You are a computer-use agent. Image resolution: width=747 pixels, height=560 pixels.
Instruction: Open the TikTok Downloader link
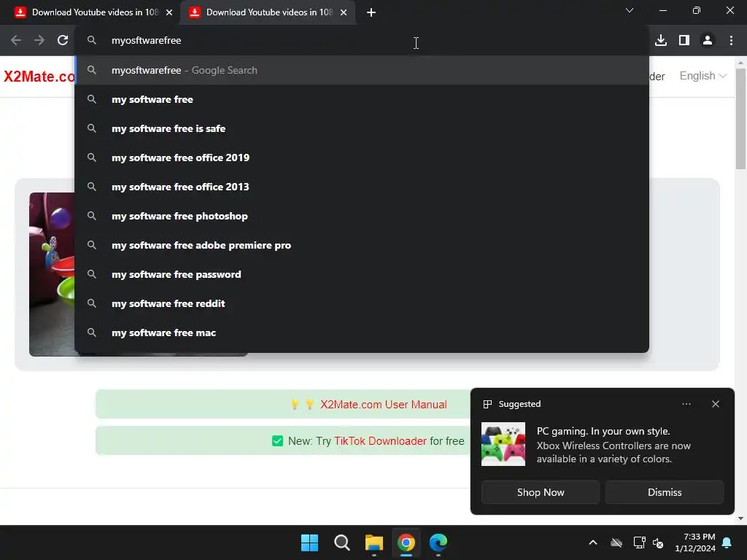coord(380,441)
